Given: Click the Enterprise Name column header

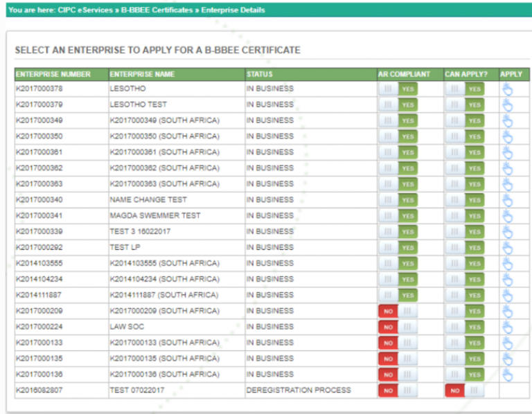Looking at the screenshot, I should 142,74.
